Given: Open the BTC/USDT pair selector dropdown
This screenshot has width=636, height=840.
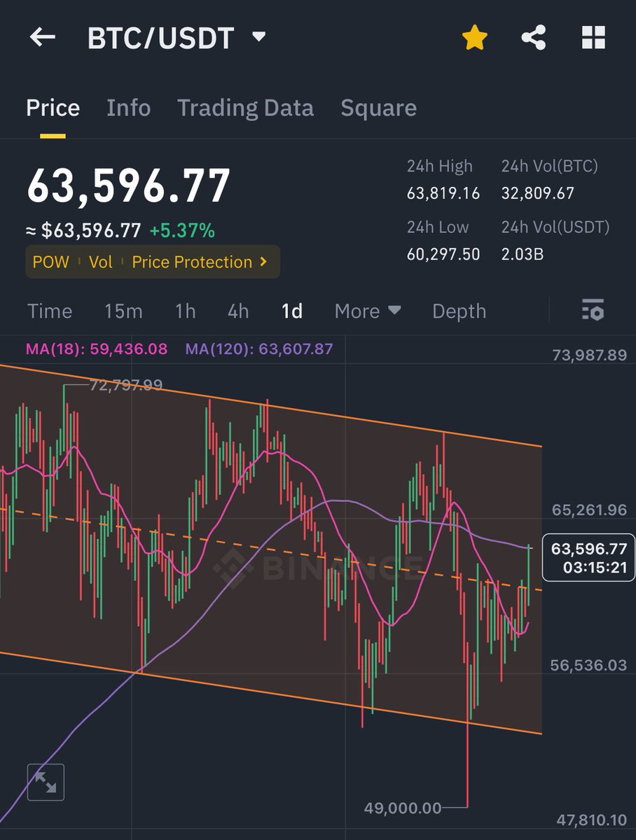Looking at the screenshot, I should (177, 38).
